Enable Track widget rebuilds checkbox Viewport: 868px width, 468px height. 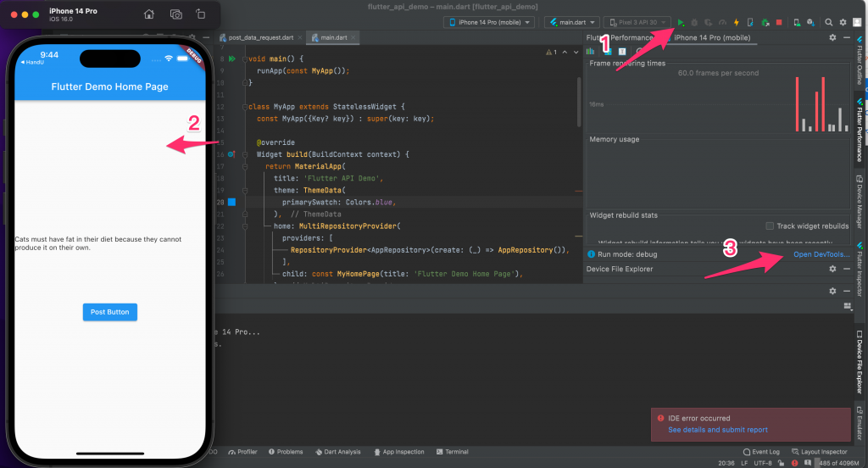point(770,226)
